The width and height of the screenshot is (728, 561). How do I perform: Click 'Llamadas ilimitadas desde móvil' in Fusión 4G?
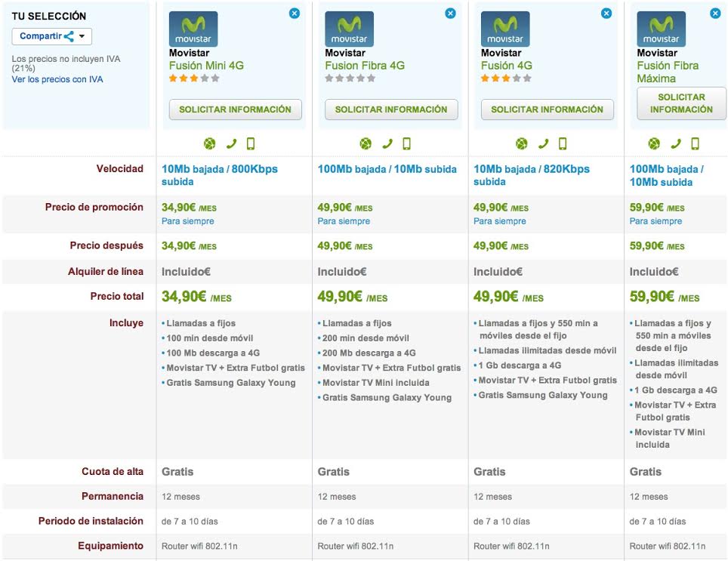coord(548,351)
